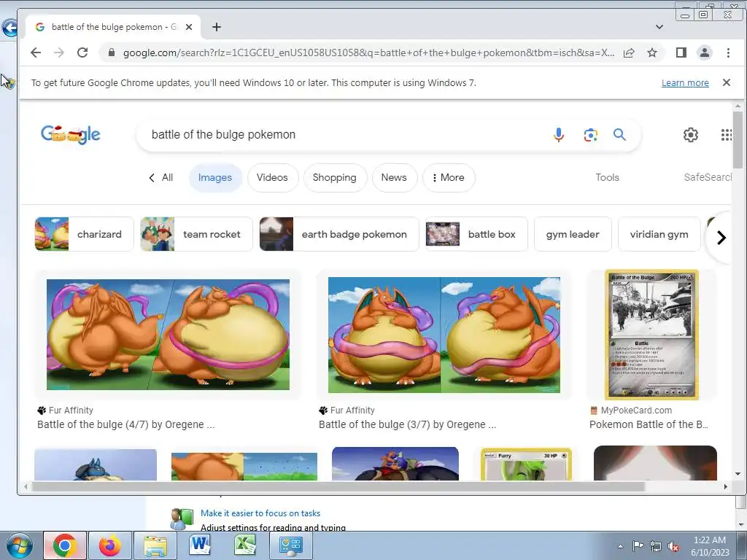747x560 pixels.
Task: Filter by viridian gym chip
Action: point(659,234)
